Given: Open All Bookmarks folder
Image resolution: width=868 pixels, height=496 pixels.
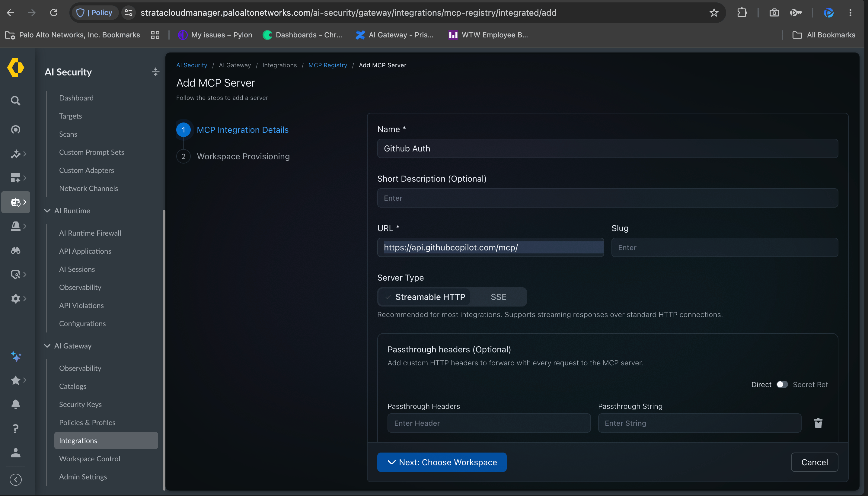Looking at the screenshot, I should point(824,35).
